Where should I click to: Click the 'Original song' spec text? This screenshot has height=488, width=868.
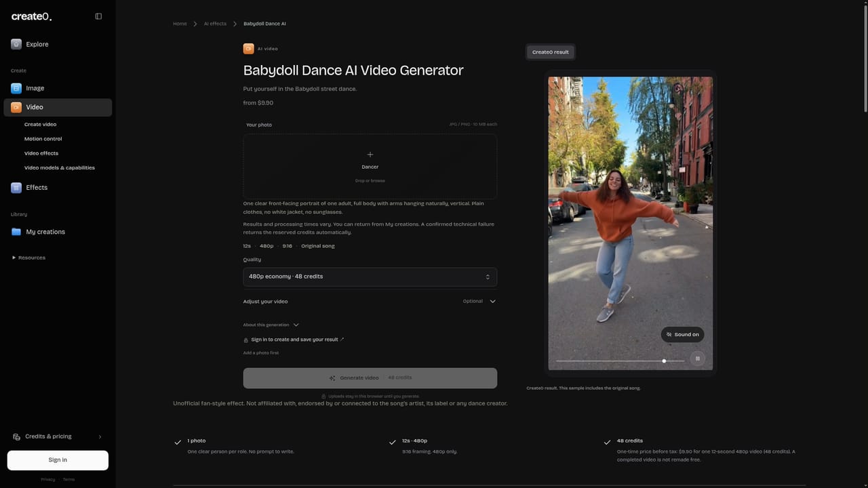[318, 246]
